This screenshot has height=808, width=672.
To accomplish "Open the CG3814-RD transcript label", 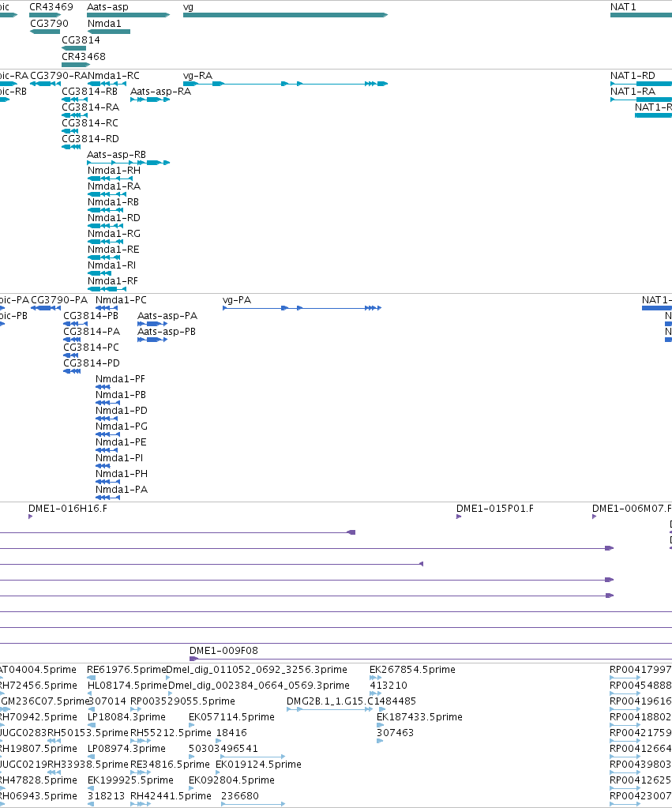I will point(91,139).
